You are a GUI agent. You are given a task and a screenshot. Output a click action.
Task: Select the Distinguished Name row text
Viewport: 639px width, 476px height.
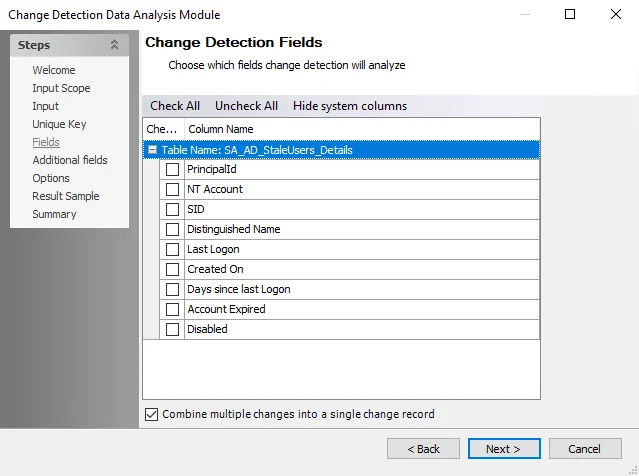(234, 229)
